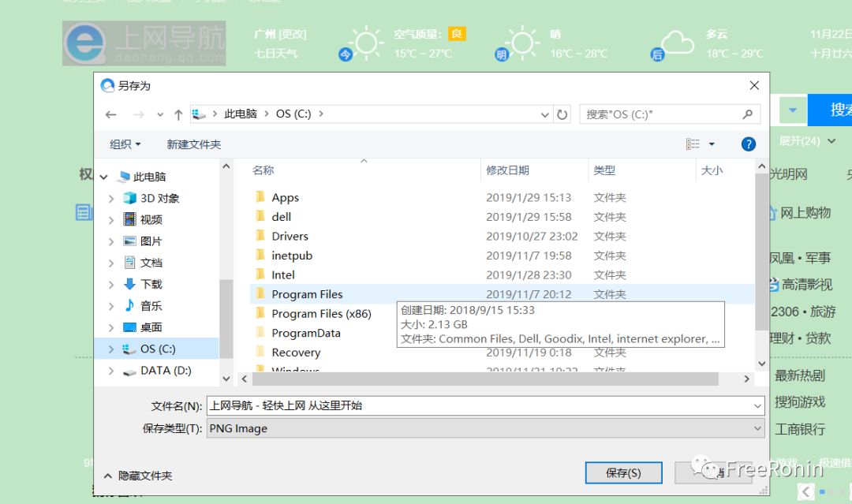Select the OS (C:) drive icon in sidebar
Viewport: 852px width, 504px height.
128,348
